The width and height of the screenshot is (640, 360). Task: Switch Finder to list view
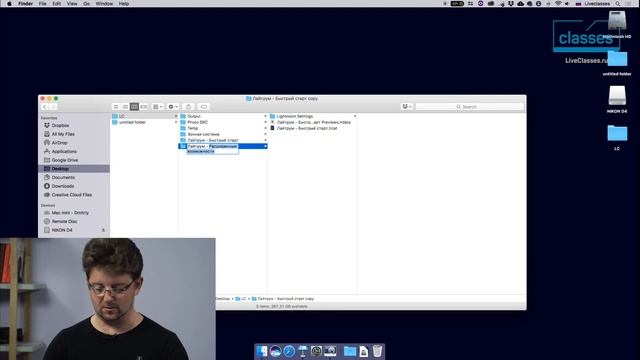(125, 107)
